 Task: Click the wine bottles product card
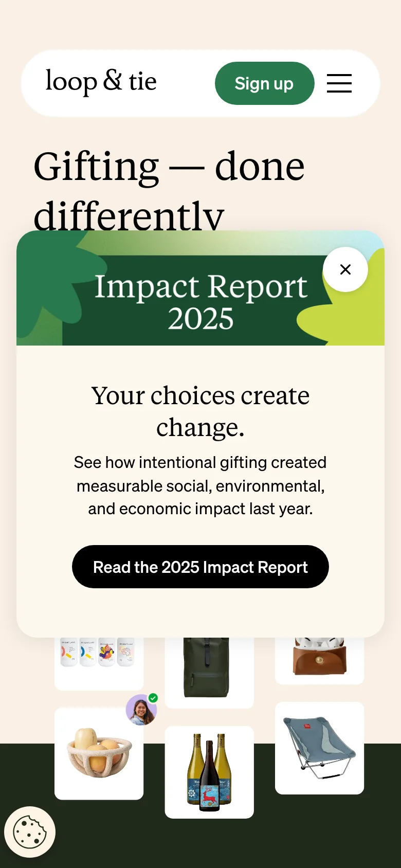coord(209,772)
